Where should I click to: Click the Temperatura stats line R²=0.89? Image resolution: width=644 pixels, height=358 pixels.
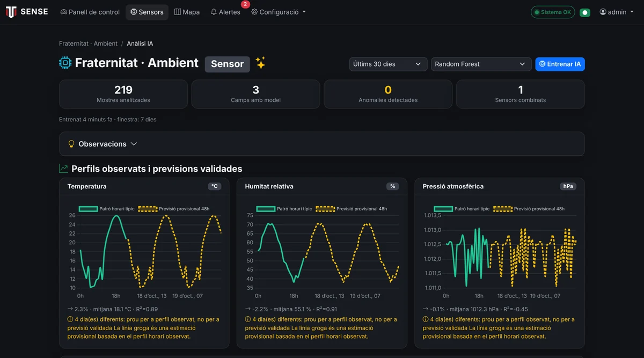click(113, 309)
